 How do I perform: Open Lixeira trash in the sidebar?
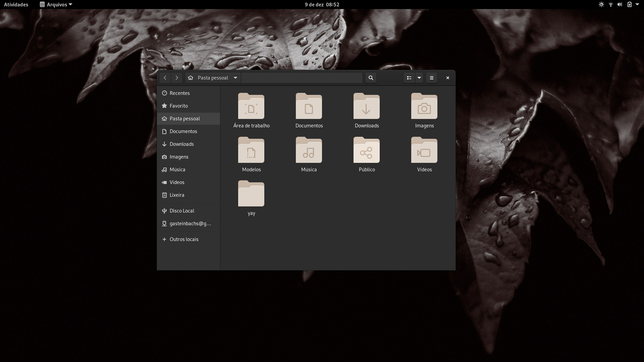coord(177,195)
